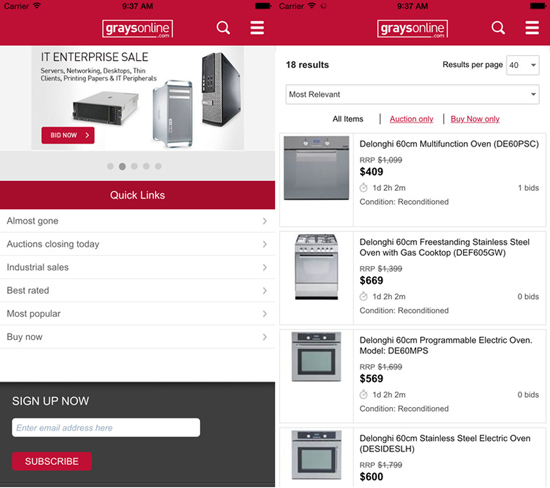Open the Almost gone quick link
Screen dimensions: 550x488
(x=138, y=221)
